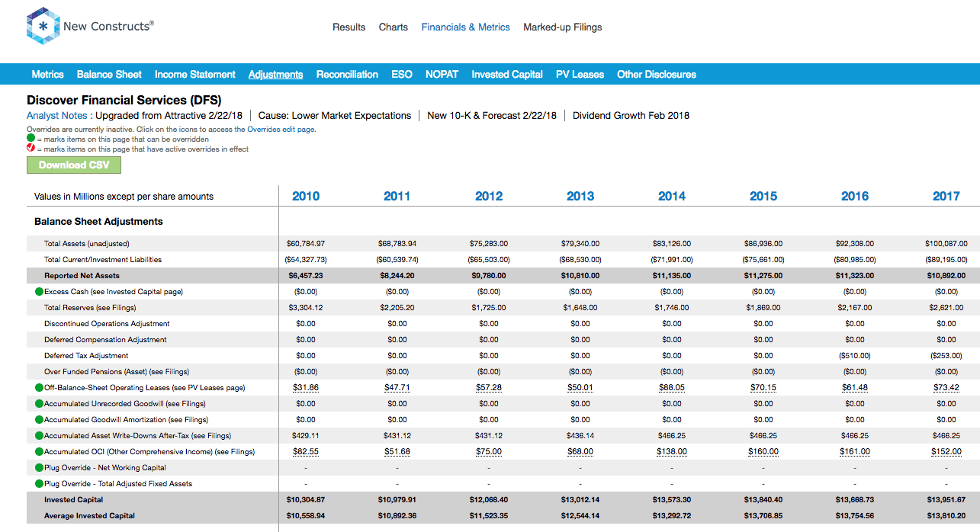Go to the PV Leases tab
Screen dimensions: 980x532
pos(580,74)
